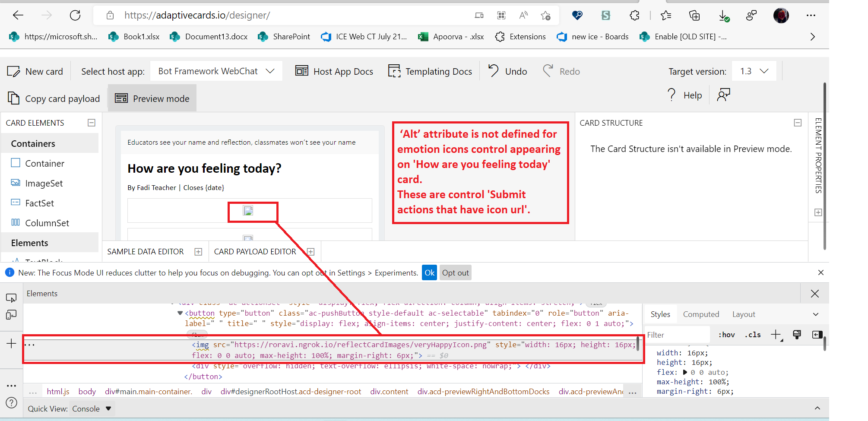Select the New card icon
The height and width of the screenshot is (421, 868).
point(13,71)
